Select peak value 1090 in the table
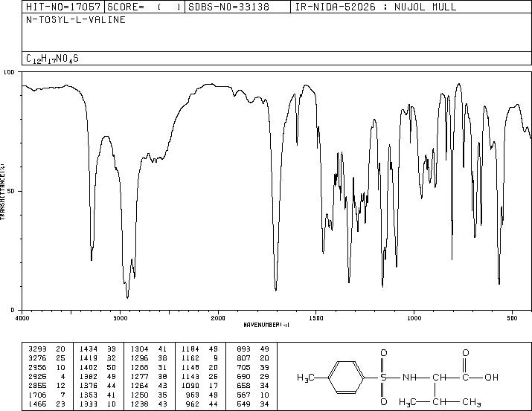Screen dimensions: 532x411 pyautogui.click(x=190, y=386)
